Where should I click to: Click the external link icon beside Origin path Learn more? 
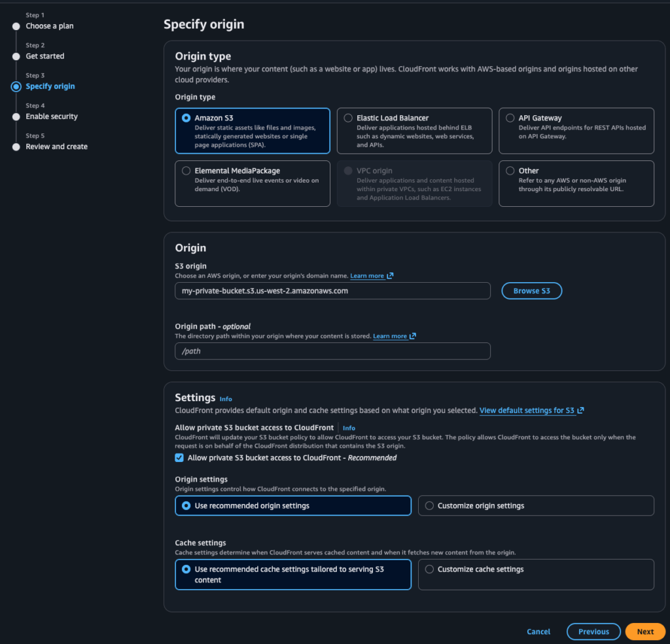pyautogui.click(x=412, y=336)
